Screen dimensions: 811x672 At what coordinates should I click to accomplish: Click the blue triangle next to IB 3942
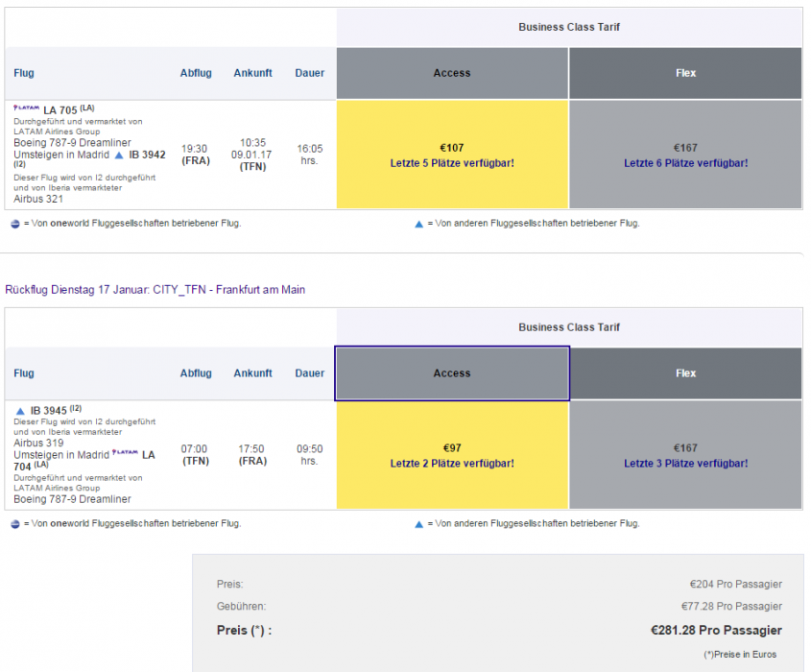(x=119, y=155)
